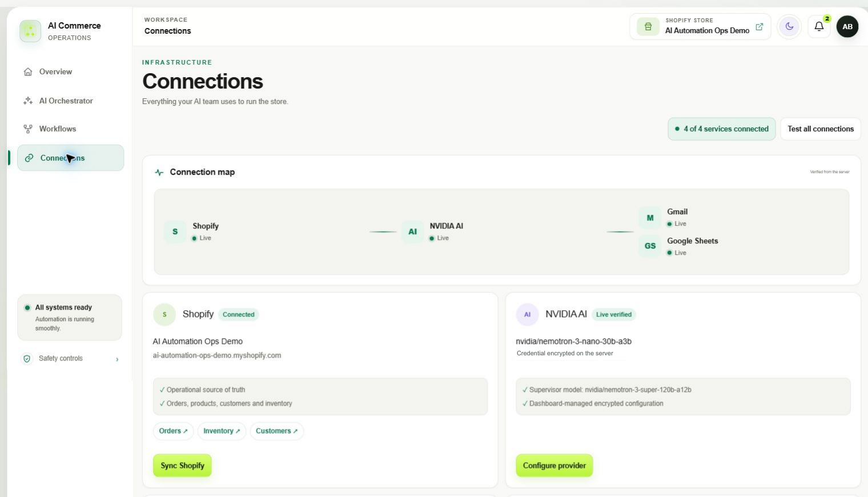Image resolution: width=868 pixels, height=497 pixels.
Task: Click Configure provider button
Action: click(x=554, y=466)
